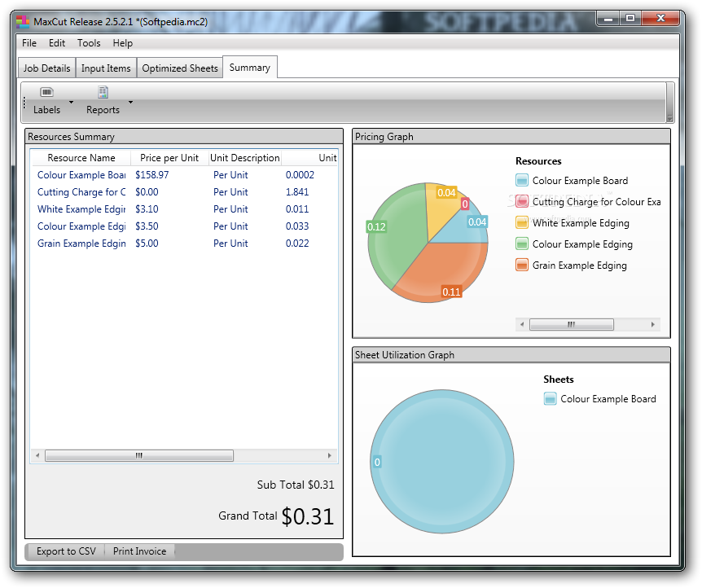The image size is (702, 588).
Task: Select the Grain Example Edging row
Action: tap(184, 244)
